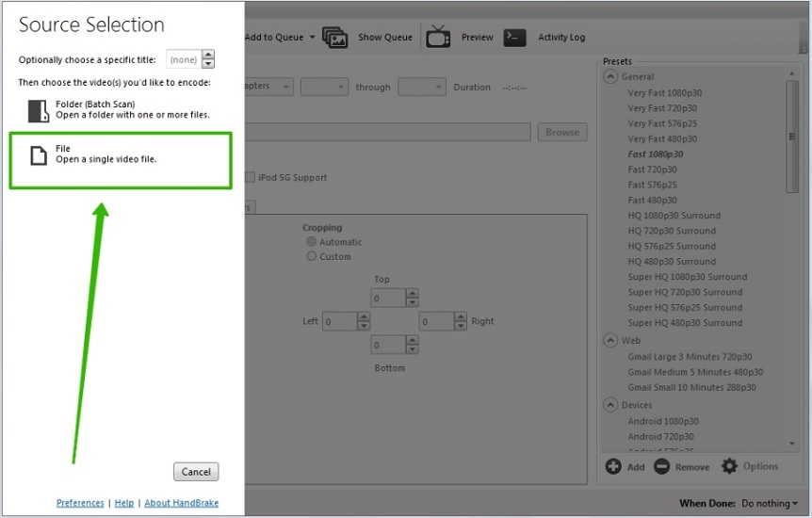Open the Preferences link

[x=79, y=503]
